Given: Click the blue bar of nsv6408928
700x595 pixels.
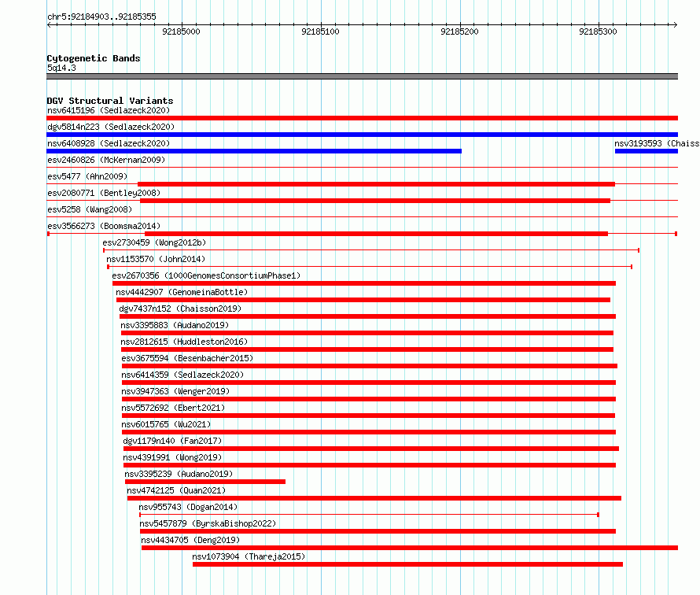Looking at the screenshot, I should pos(254,151).
